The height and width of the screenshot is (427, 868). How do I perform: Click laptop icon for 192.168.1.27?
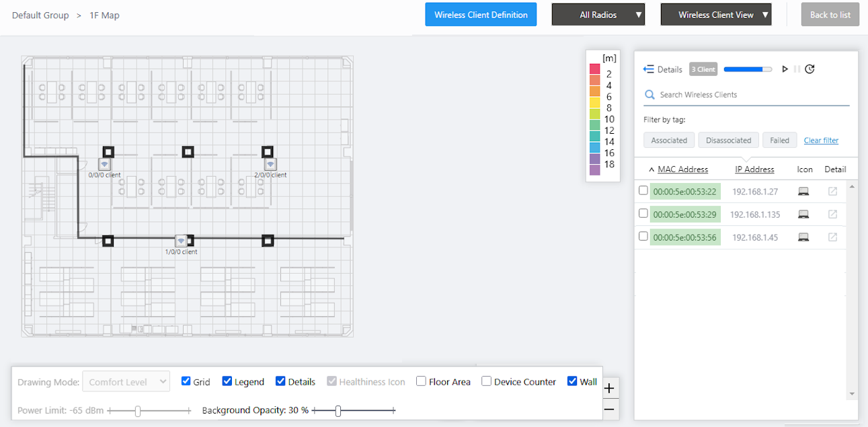tap(803, 192)
